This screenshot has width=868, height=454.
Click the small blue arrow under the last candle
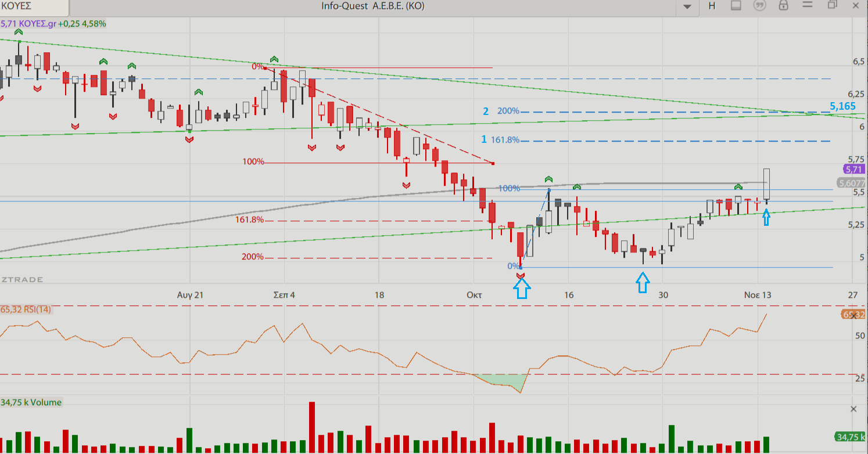[x=766, y=218]
